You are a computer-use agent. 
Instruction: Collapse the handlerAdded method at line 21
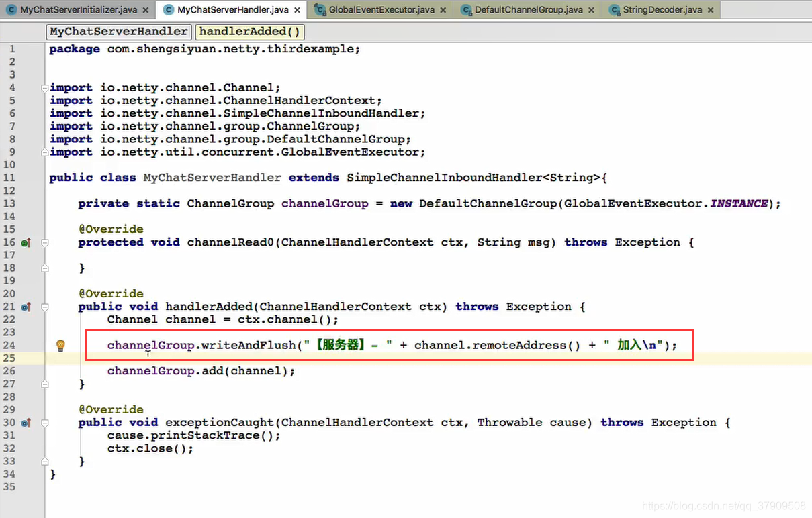click(x=45, y=307)
